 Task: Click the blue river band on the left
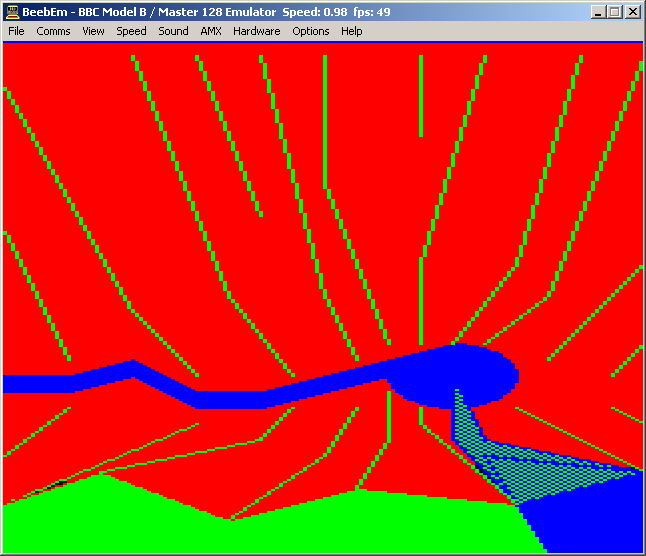(x=60, y=382)
